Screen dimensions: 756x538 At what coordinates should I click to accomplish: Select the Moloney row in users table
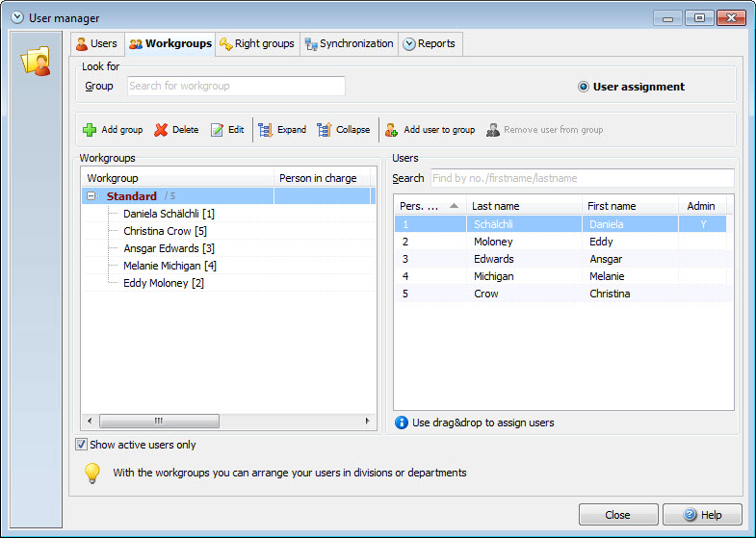pos(560,242)
